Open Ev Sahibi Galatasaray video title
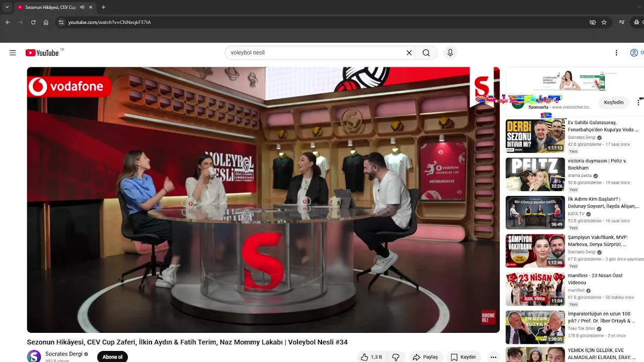 pyautogui.click(x=603, y=126)
